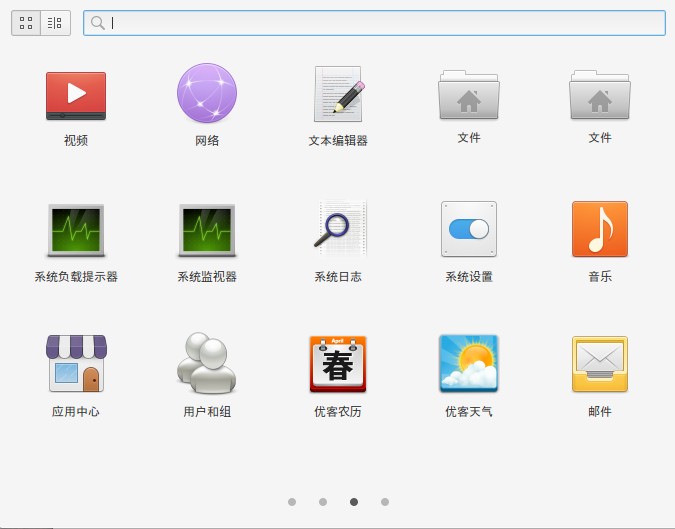Jump to the fourth page dot

coord(385,502)
